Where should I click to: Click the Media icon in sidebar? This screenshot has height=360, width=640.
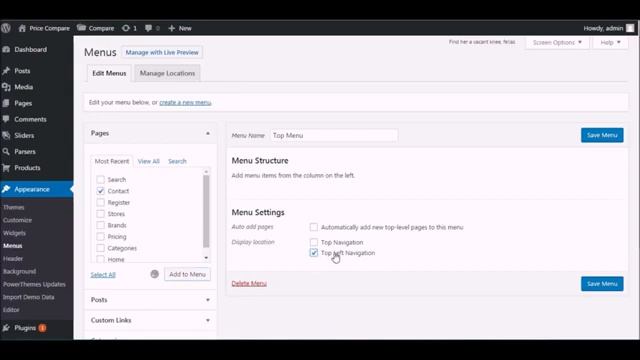(6, 87)
